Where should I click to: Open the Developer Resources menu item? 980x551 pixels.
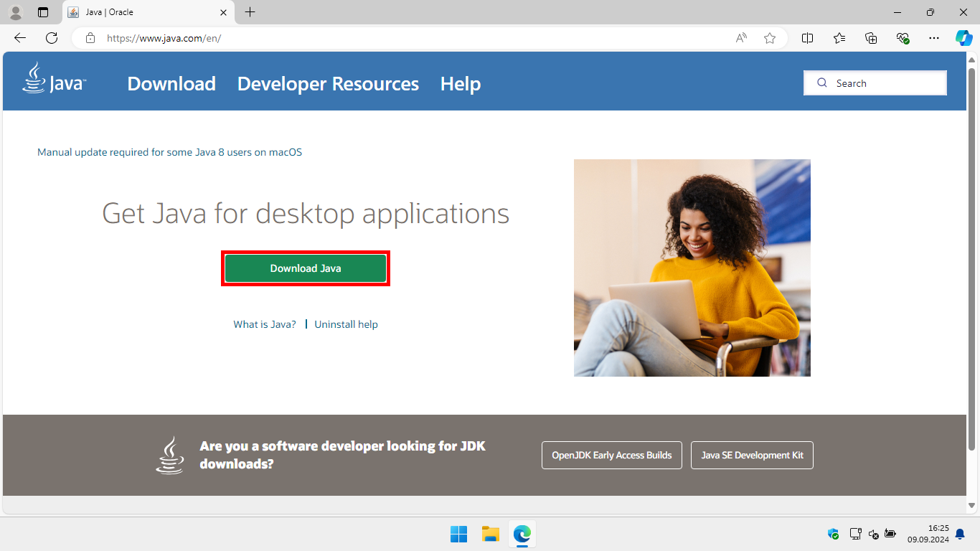click(x=328, y=84)
